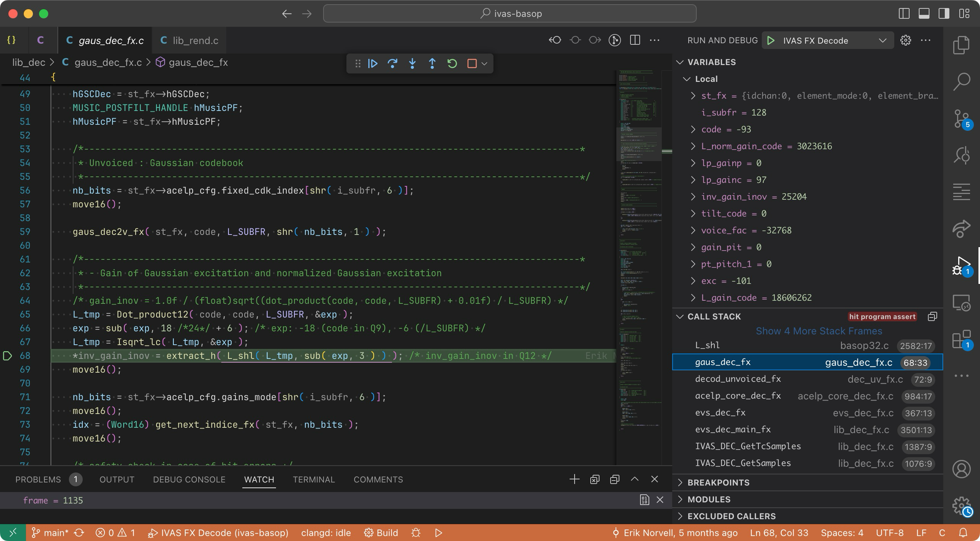Toggle the bottom panel layout button

[924, 14]
